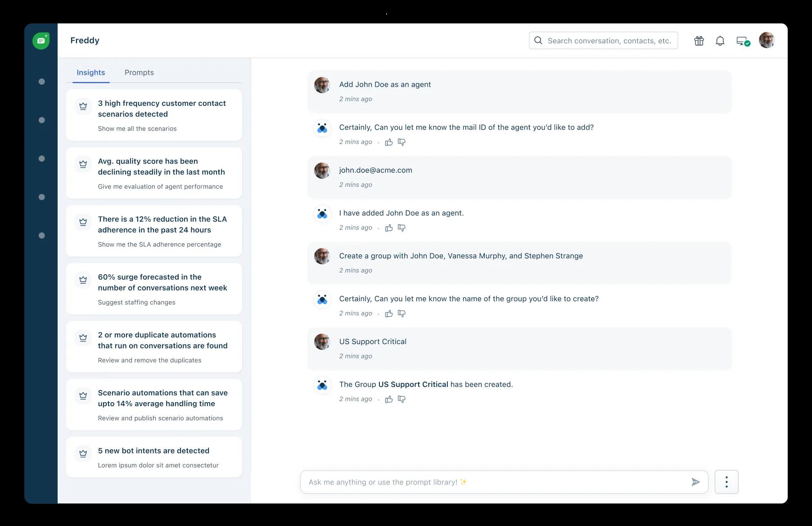This screenshot has height=526, width=812.
Task: Open the gift box icon in header
Action: (699, 41)
